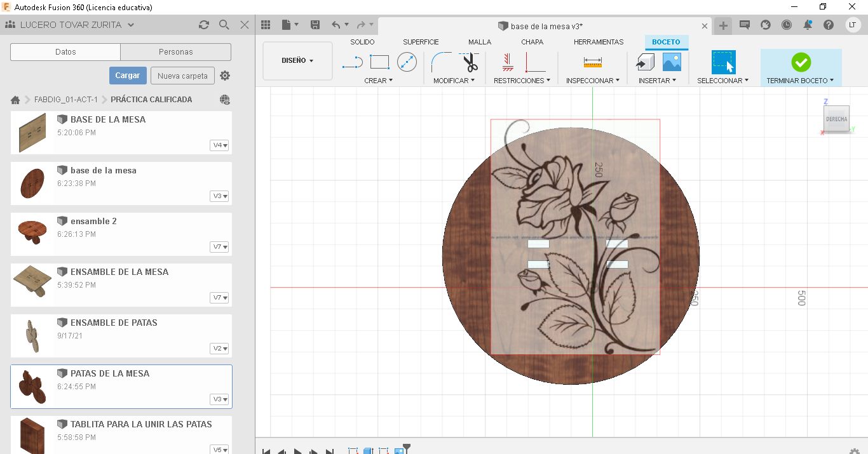
Task: Open the comments speech bubble icon
Action: tap(745, 25)
